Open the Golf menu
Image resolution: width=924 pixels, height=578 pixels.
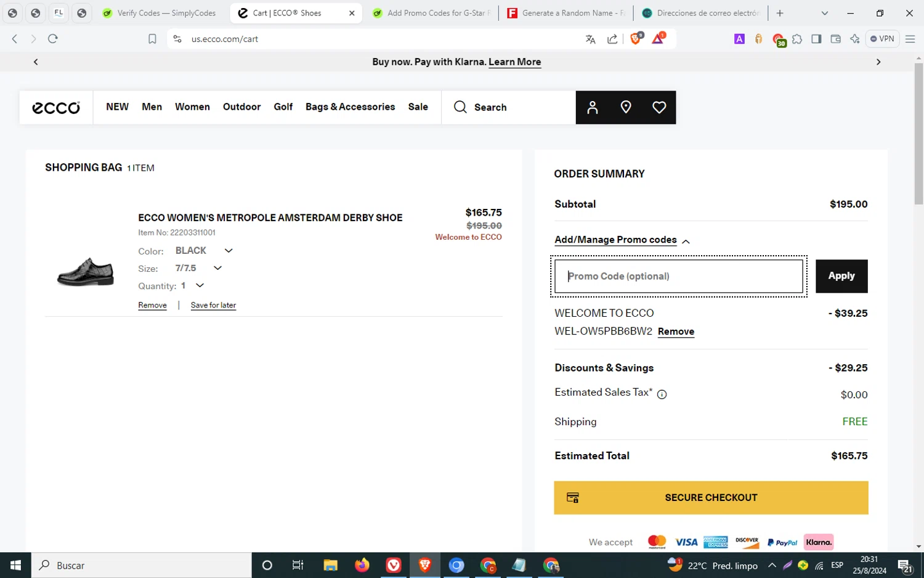click(x=283, y=107)
